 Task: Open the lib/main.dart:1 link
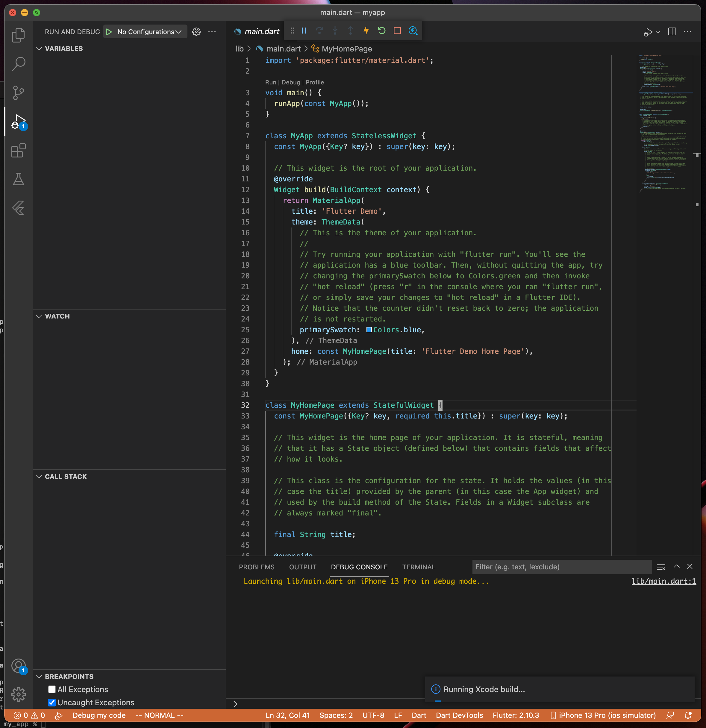[x=664, y=581]
